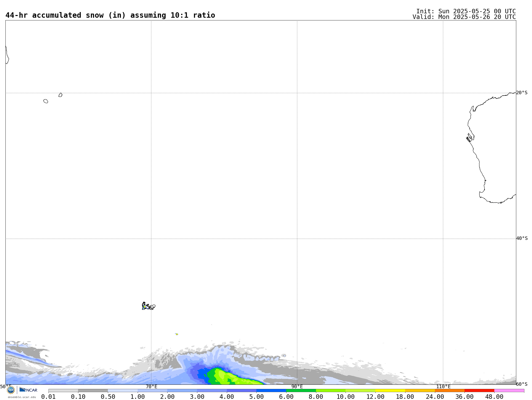532x400 pixels.
Task: Click the amber 18.00 colorbar segment
Action: pyautogui.click(x=420, y=391)
